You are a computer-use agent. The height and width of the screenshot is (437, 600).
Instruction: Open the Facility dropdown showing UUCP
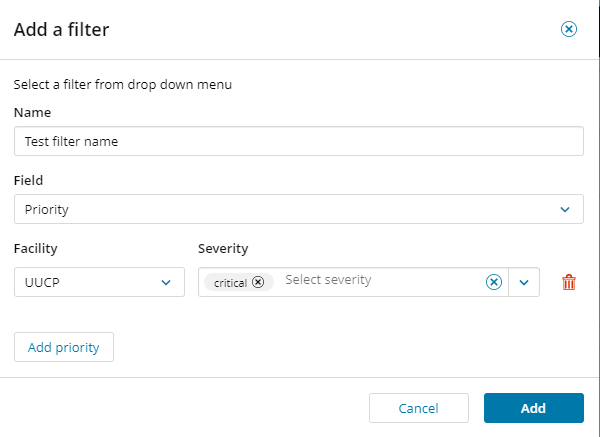click(99, 282)
